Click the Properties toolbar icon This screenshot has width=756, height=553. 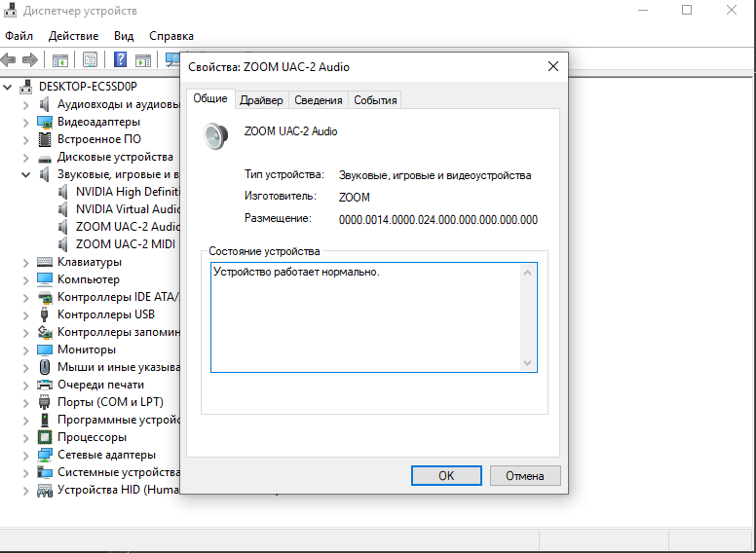pos(91,60)
